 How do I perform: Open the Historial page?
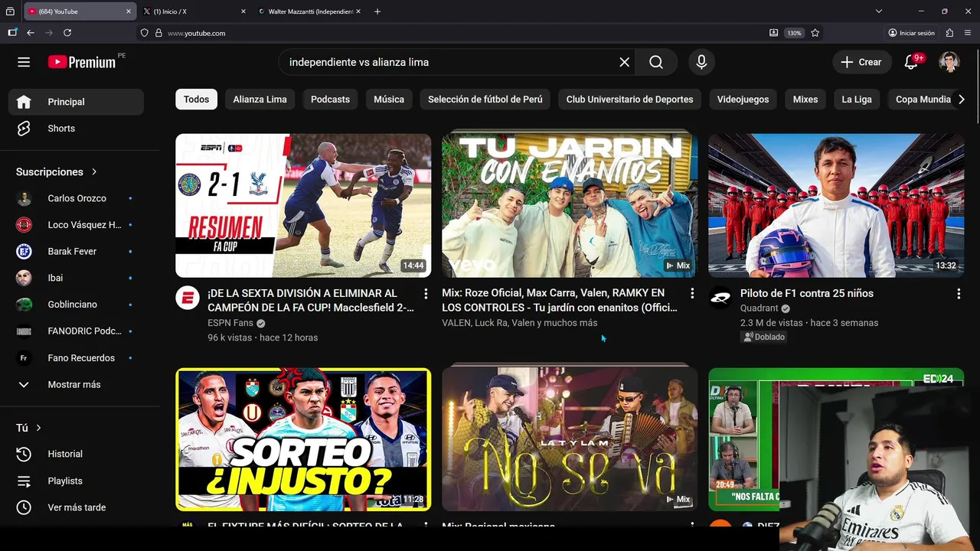(x=76, y=454)
